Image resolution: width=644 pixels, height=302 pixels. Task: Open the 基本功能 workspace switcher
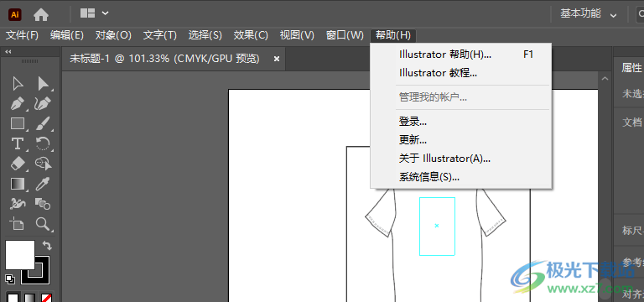click(589, 14)
